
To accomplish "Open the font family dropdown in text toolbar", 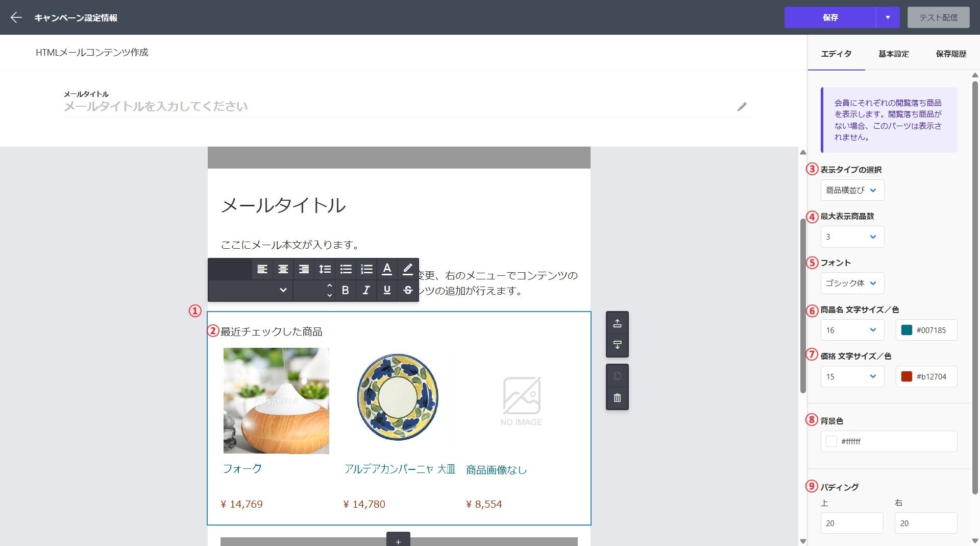I will click(251, 290).
